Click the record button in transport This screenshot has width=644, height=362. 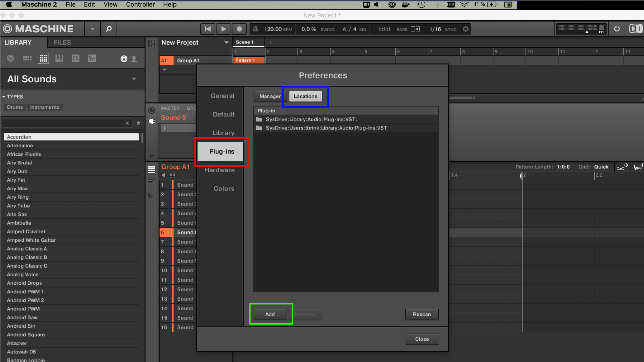click(239, 29)
